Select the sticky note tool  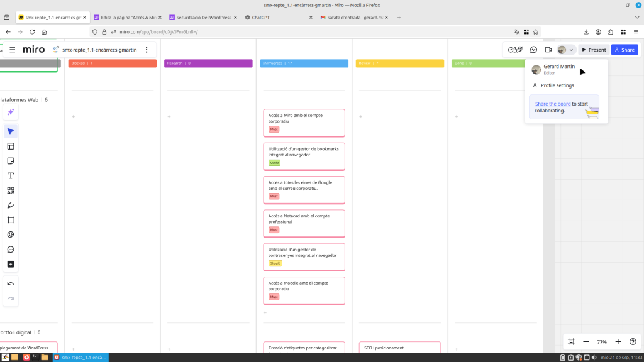[x=11, y=161]
